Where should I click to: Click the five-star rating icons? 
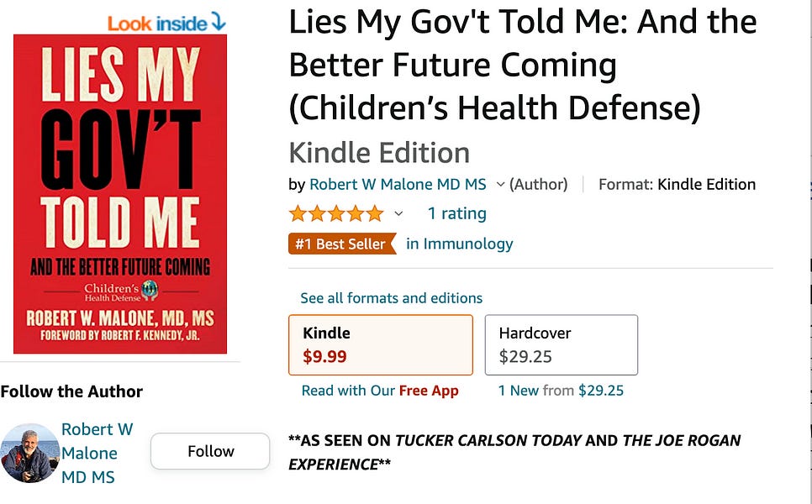336,213
